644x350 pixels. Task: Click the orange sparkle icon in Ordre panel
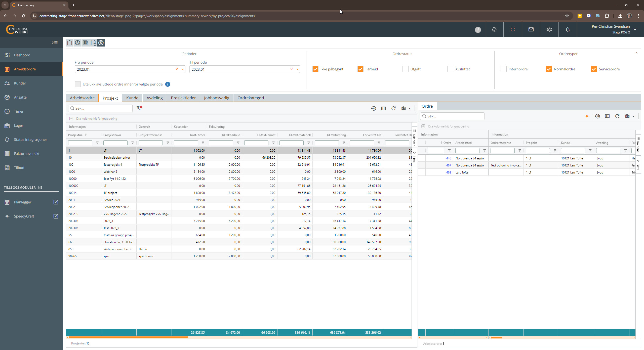pos(587,116)
